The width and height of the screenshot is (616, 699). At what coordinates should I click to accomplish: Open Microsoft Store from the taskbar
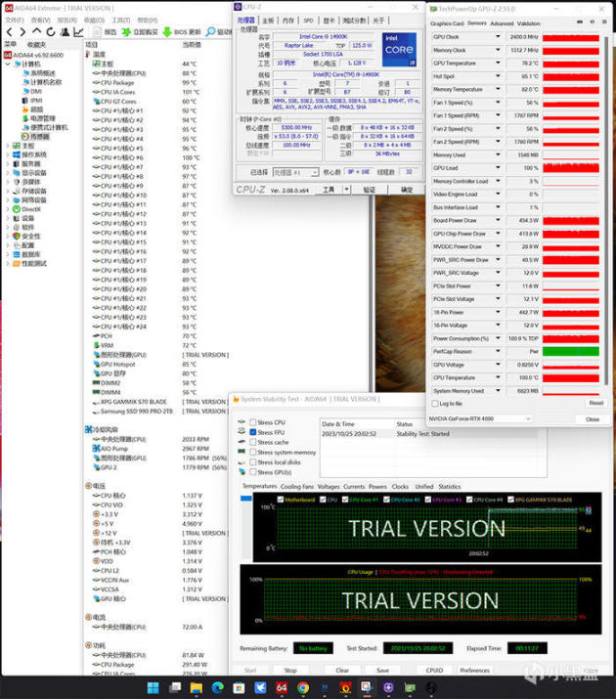pyautogui.click(x=239, y=687)
